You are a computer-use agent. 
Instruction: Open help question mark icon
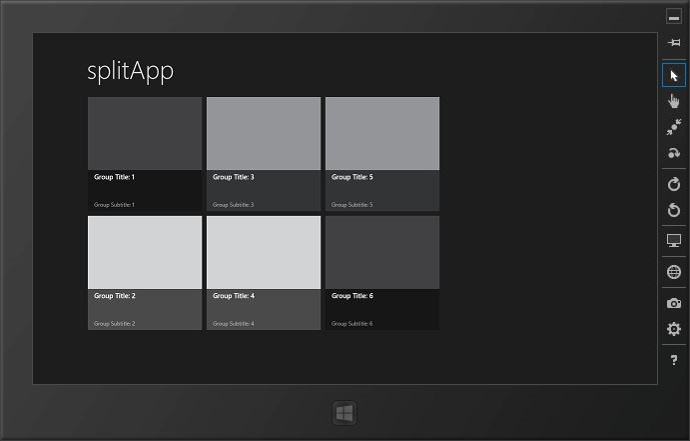[x=674, y=360]
